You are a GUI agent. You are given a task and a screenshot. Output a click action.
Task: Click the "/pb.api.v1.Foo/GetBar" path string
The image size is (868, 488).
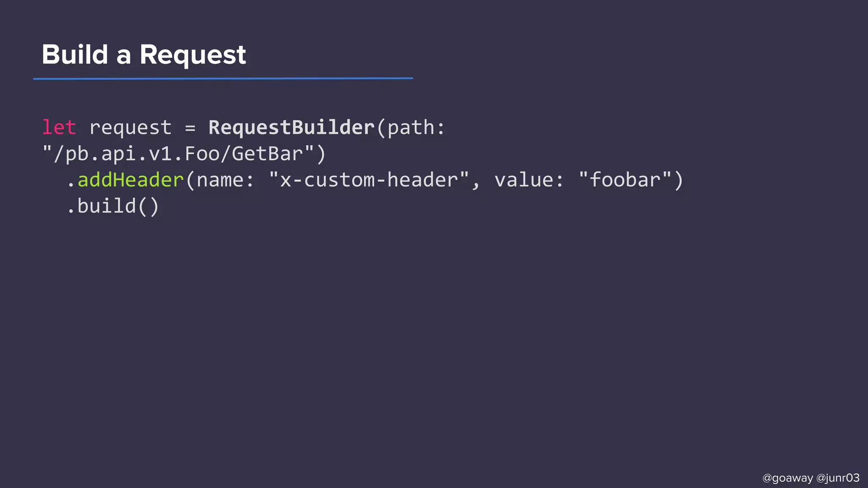184,154
